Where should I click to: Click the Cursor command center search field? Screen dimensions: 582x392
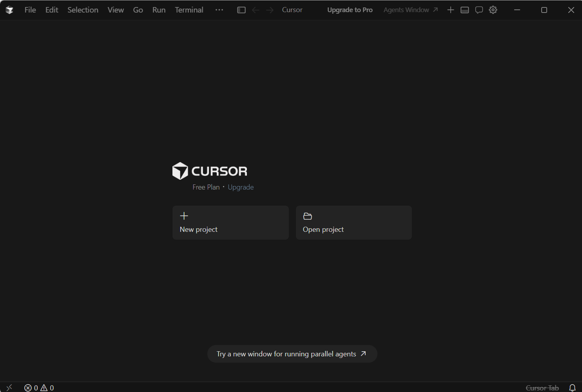[x=292, y=10]
